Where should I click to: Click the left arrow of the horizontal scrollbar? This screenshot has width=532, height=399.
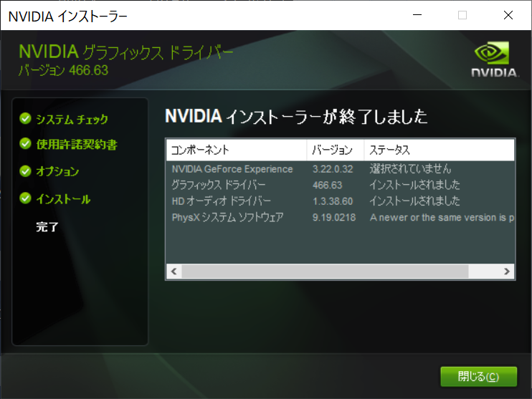click(174, 271)
